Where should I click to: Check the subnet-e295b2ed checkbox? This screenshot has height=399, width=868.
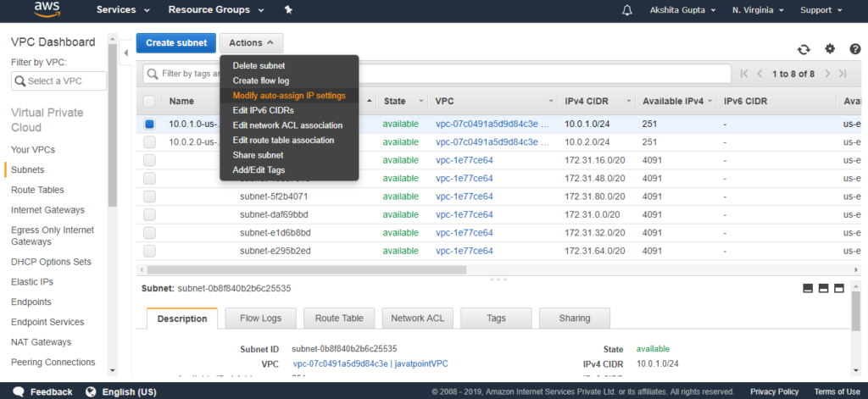pos(149,251)
